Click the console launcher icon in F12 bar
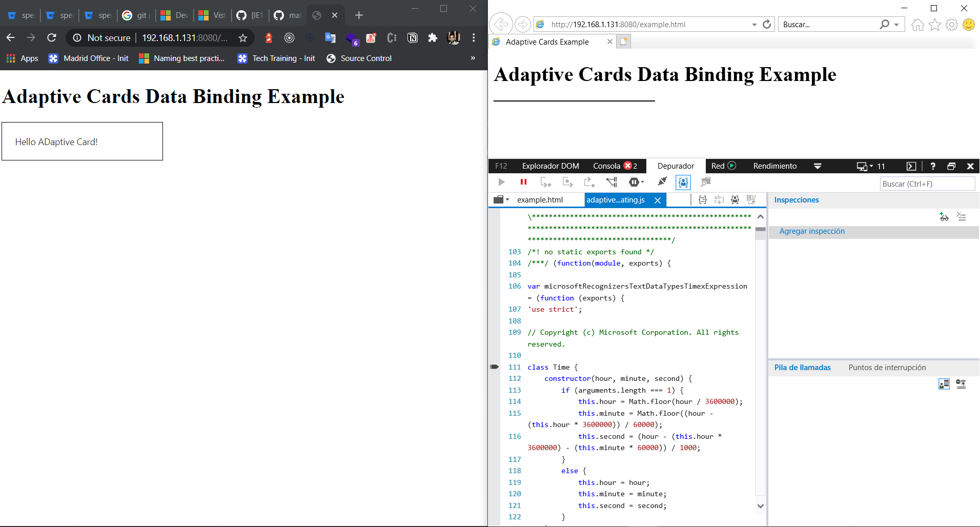980x527 pixels. pos(912,166)
